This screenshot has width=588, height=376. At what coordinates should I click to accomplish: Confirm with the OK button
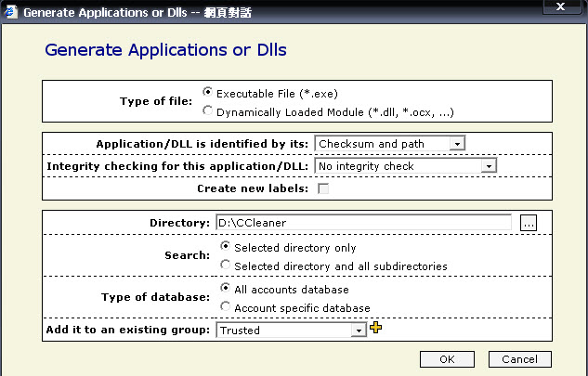(x=447, y=359)
